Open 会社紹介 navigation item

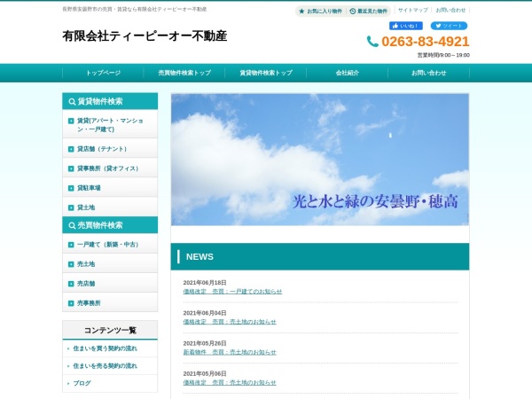point(348,73)
